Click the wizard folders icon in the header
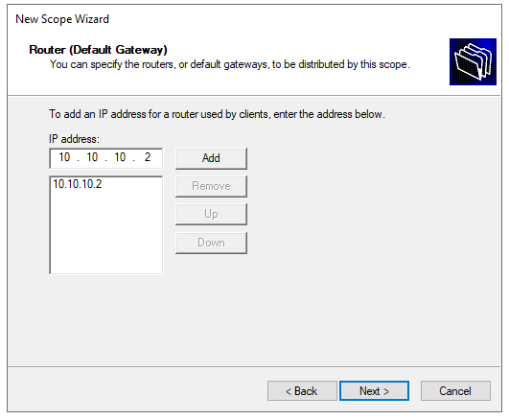Viewport: 509px width, 420px height. [473, 61]
